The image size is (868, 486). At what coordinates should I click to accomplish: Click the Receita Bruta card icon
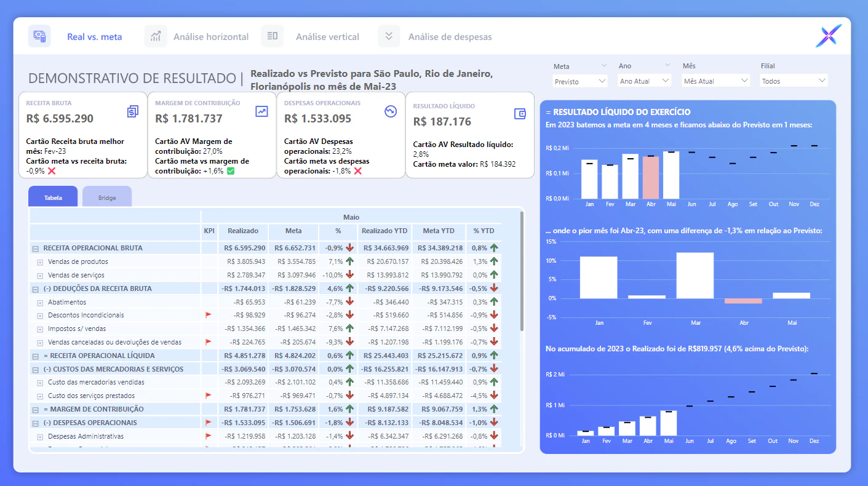click(x=133, y=111)
